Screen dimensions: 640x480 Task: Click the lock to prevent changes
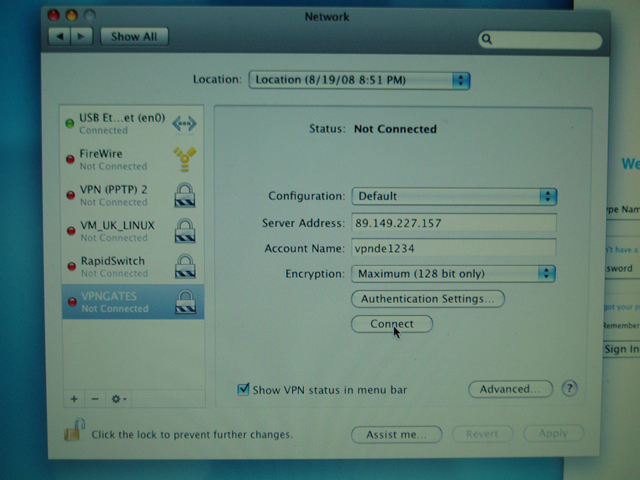(x=74, y=430)
